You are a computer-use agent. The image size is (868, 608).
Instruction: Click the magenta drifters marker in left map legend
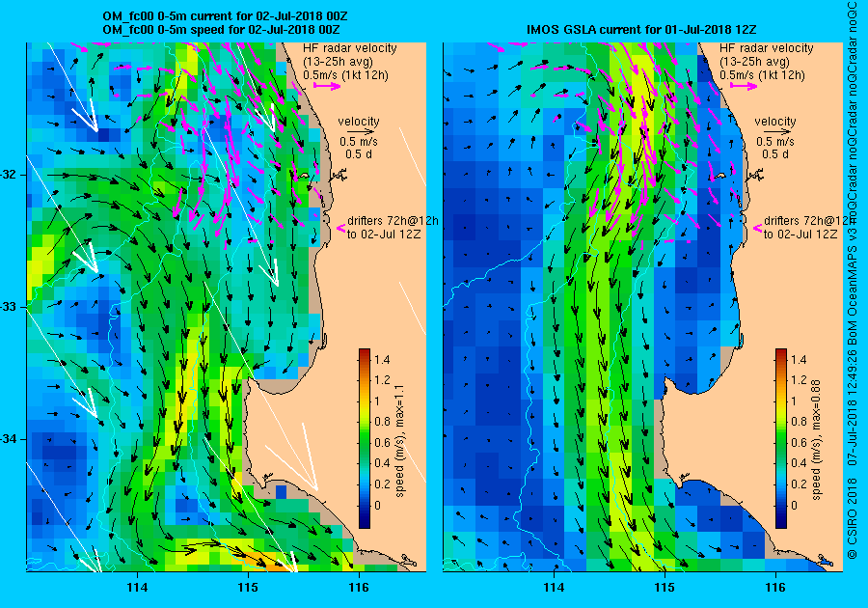(341, 228)
